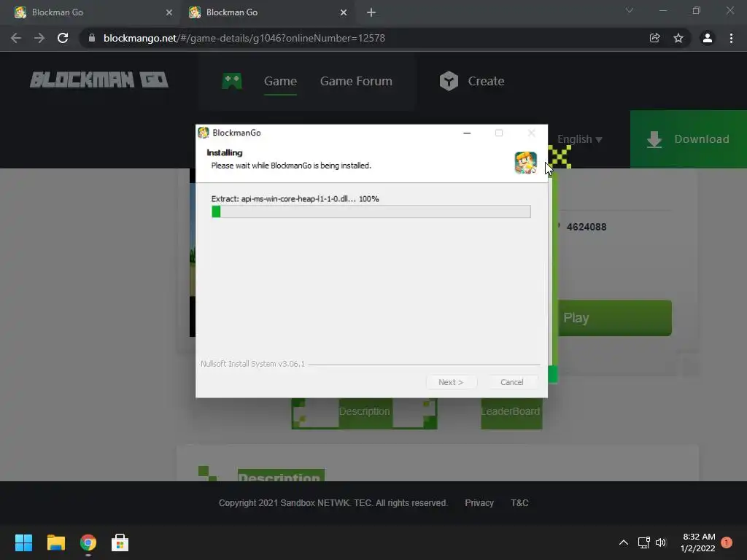Click the volume speaker tray icon
Screen dimensions: 747x560
[660, 542]
